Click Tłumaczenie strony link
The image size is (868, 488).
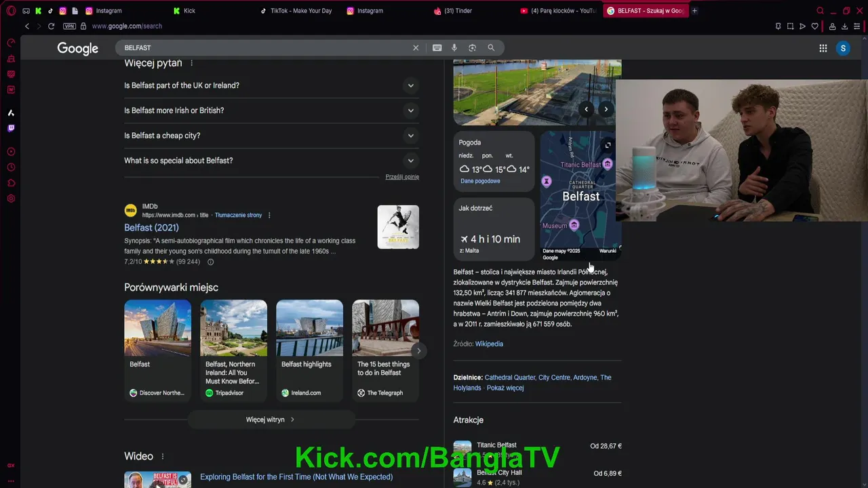pos(238,216)
